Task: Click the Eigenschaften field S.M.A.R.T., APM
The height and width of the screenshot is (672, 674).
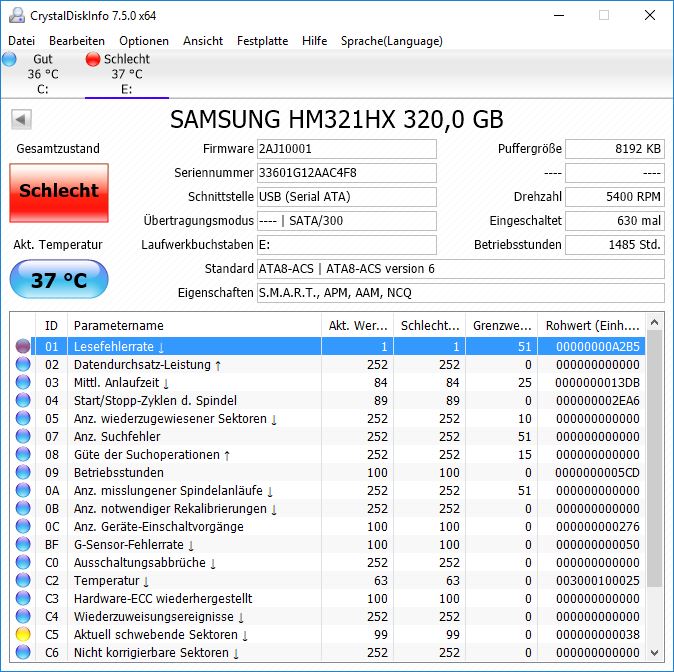Action: [x=460, y=293]
